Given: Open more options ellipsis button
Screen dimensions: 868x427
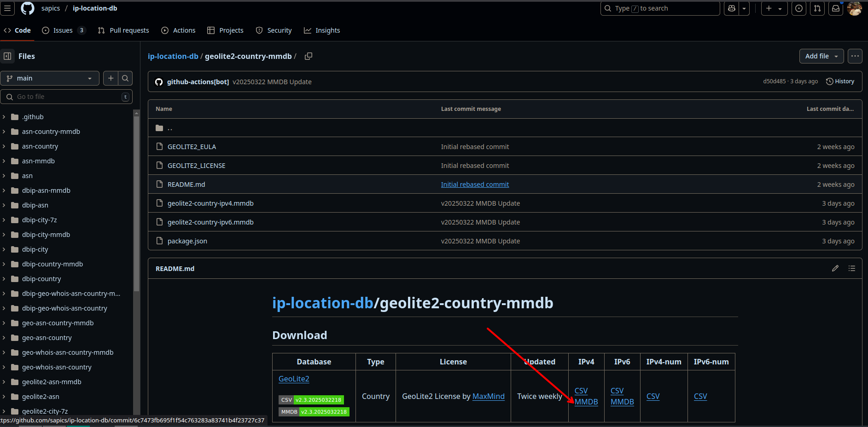Looking at the screenshot, I should [x=855, y=56].
